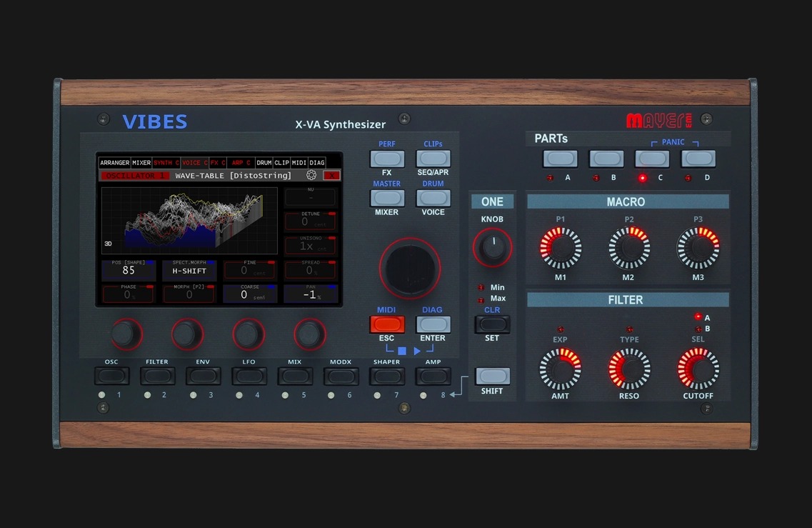Push the ENV 3 button
Viewport: 812px width, 528px height.
203,376
